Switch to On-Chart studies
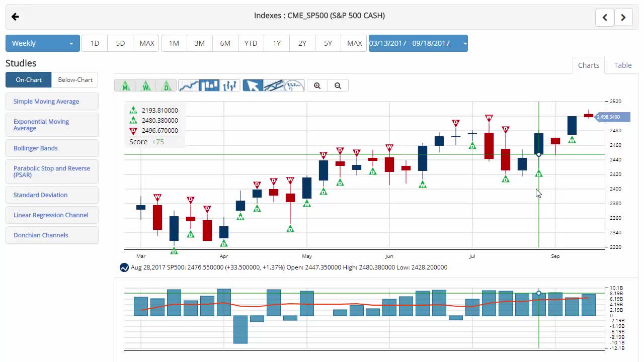644x362 pixels. click(x=29, y=80)
